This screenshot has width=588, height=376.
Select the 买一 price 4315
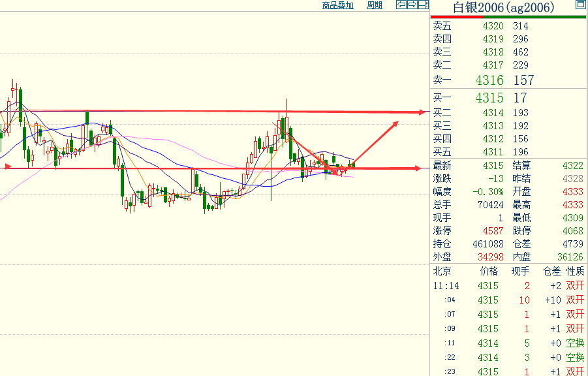pos(489,98)
